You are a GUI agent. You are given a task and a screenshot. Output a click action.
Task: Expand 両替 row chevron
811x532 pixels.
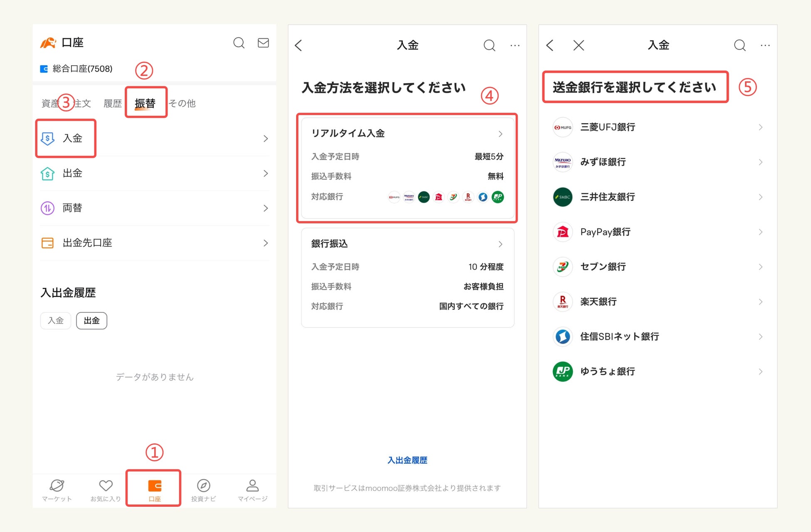[x=265, y=208]
